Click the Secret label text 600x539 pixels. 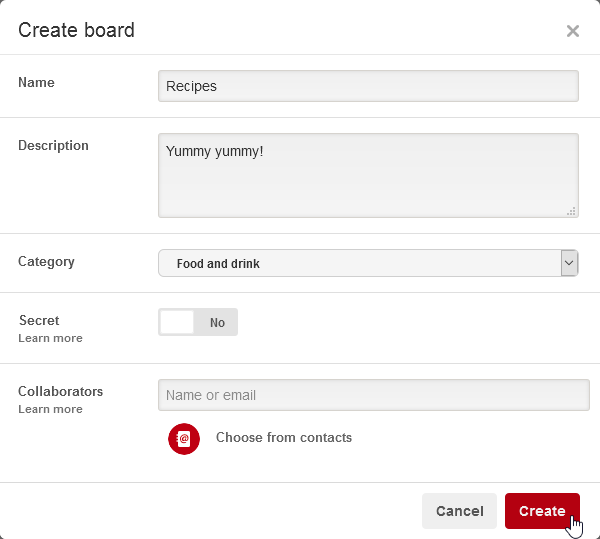(x=39, y=321)
